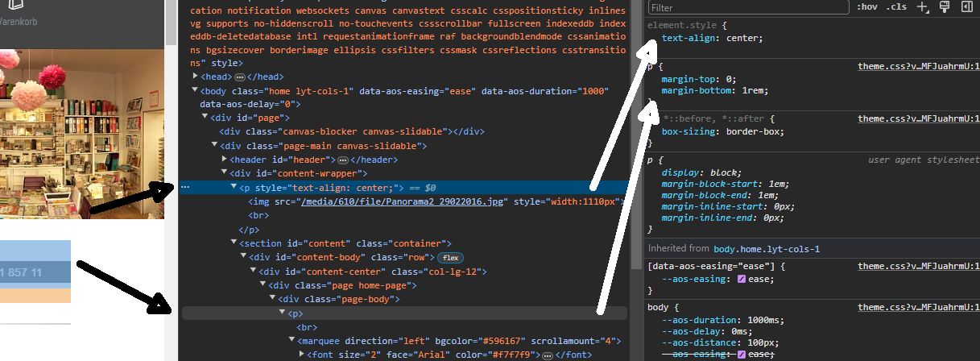This screenshot has height=361, width=980.
Task: Expand the header id="header" node
Action: point(224,160)
